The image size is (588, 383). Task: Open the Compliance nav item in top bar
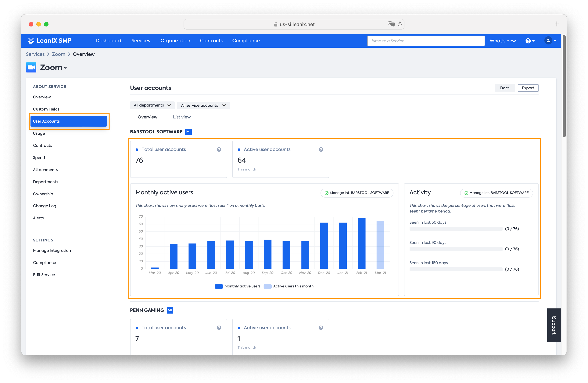(x=246, y=41)
